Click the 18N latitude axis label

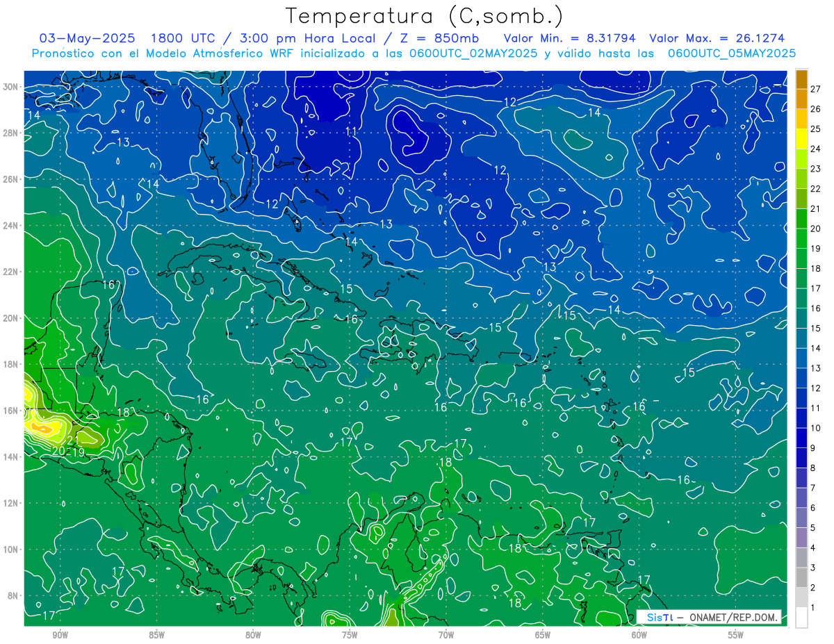12,364
